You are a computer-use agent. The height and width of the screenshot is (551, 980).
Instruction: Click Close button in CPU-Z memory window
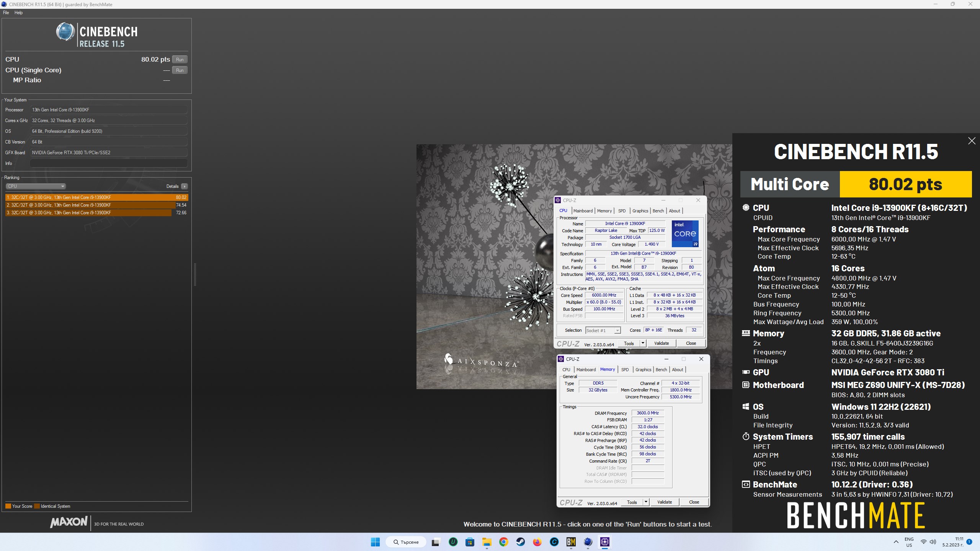click(694, 502)
